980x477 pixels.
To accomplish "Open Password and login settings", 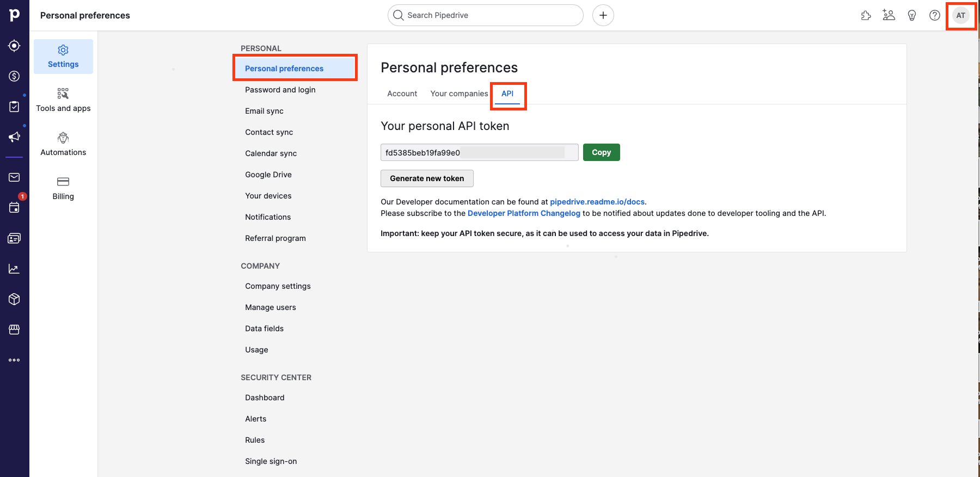I will (x=280, y=90).
